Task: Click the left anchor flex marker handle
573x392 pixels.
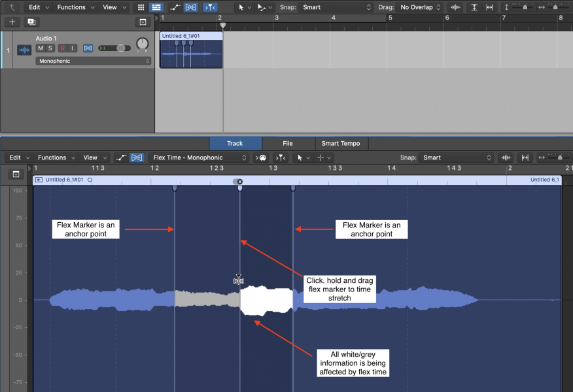Action: 175,188
